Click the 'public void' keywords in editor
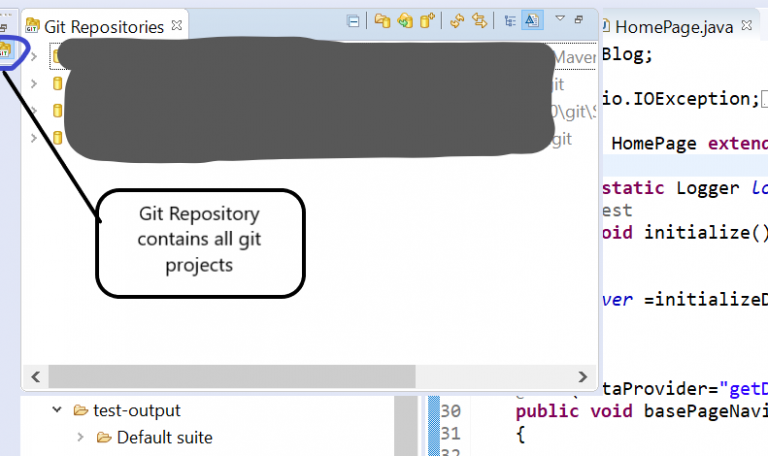 pos(574,411)
